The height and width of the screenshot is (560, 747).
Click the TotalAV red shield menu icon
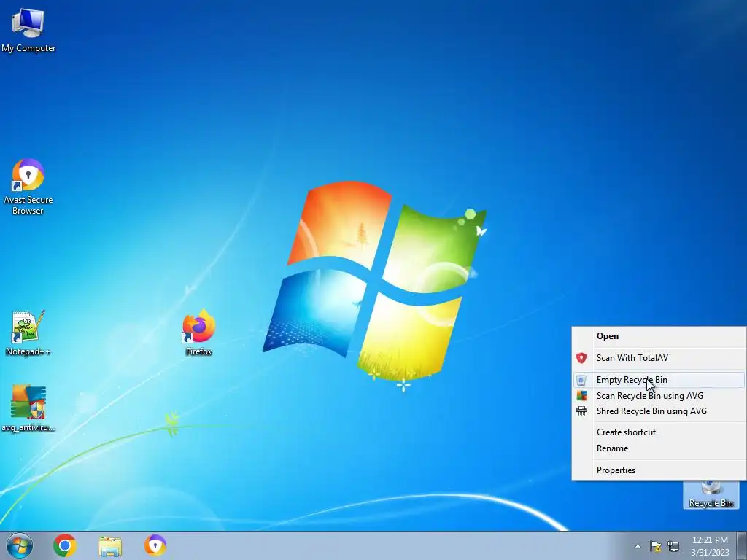click(x=581, y=357)
